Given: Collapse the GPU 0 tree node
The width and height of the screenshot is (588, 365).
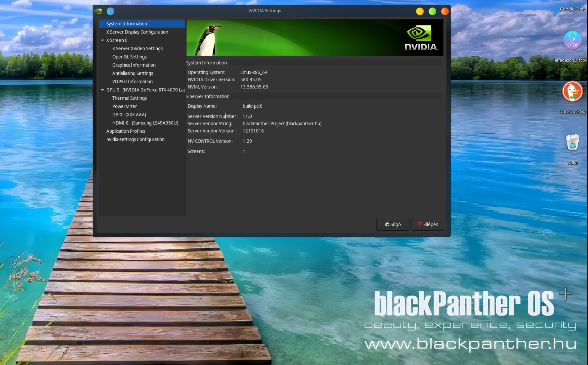Looking at the screenshot, I should [x=102, y=90].
